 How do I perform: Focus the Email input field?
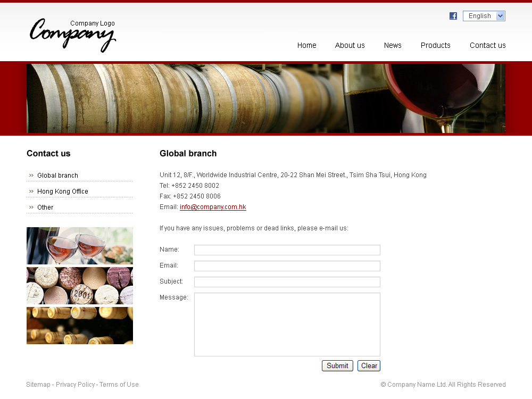point(287,266)
